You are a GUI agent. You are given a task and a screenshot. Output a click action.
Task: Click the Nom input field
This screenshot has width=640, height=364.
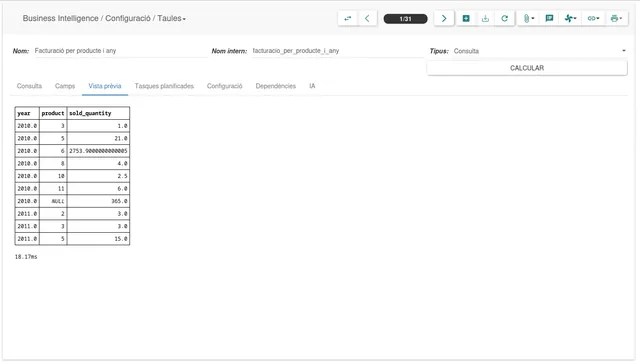coord(121,51)
